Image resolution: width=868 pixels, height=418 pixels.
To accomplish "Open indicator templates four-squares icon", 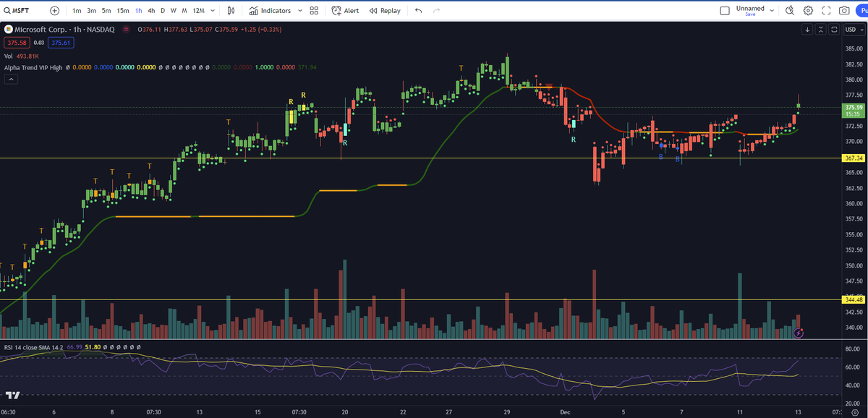I will [314, 11].
